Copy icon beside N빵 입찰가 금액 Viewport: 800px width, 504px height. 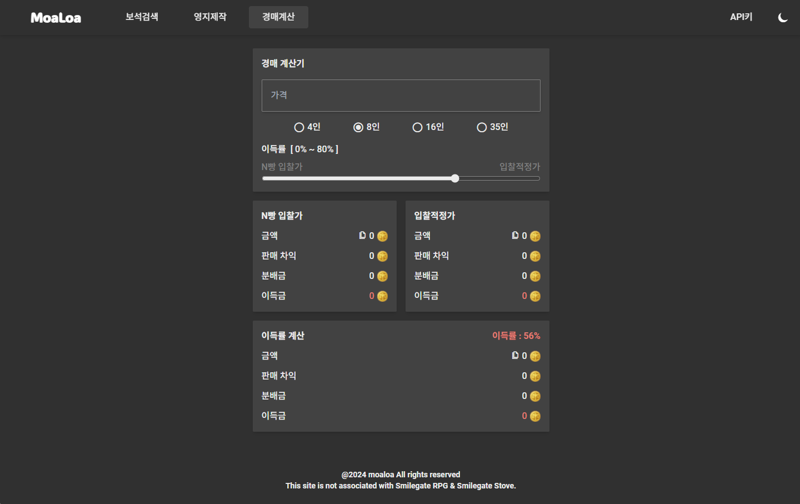click(362, 235)
